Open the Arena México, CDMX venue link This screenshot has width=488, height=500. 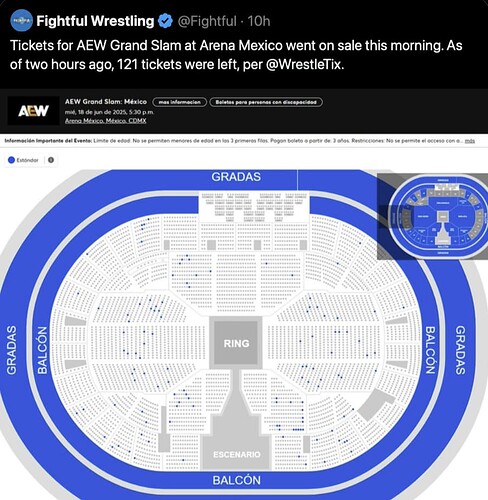click(105, 121)
